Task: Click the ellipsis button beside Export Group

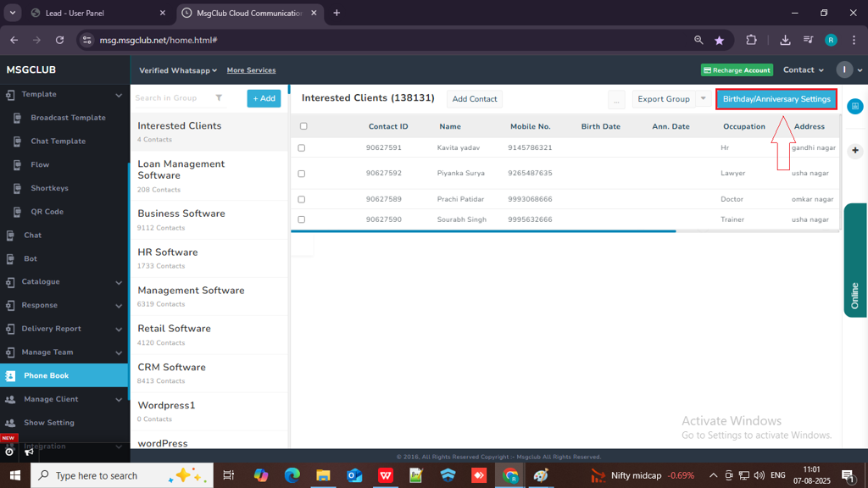Action: point(616,100)
